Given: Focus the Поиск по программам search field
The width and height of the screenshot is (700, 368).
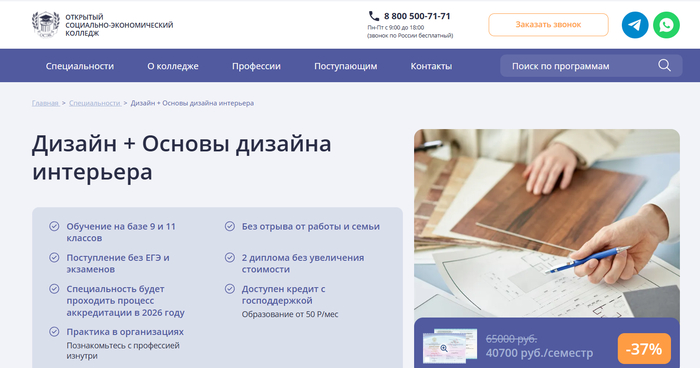Looking at the screenshot, I should [591, 66].
